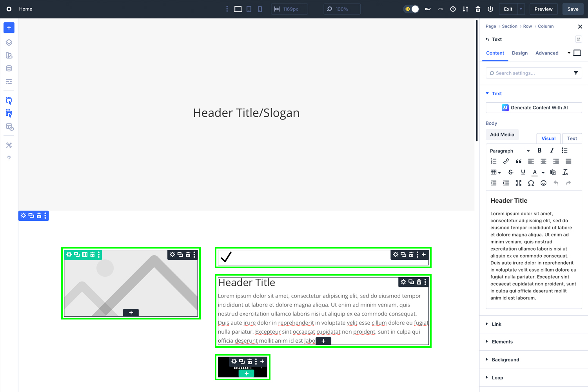Click the Generate Content With AI button
588x392 pixels.
534,107
